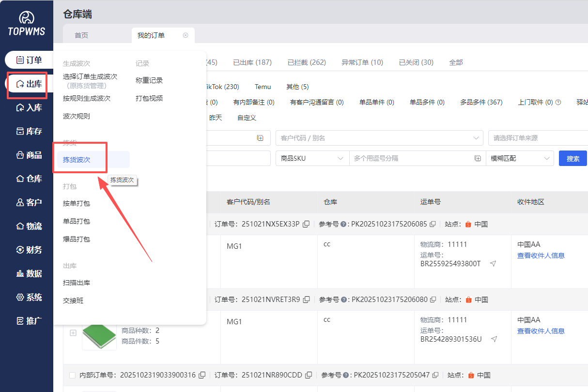Switch to the 首页 tab

(x=81, y=35)
